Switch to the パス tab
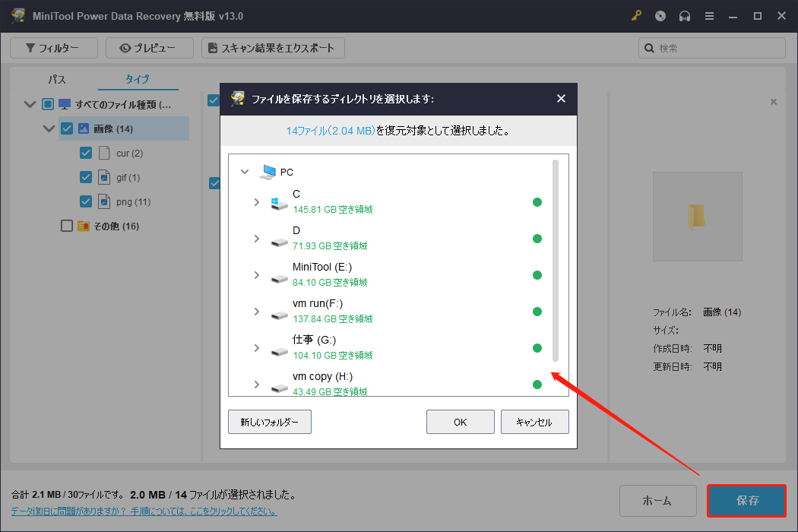The image size is (798, 532). click(x=57, y=79)
